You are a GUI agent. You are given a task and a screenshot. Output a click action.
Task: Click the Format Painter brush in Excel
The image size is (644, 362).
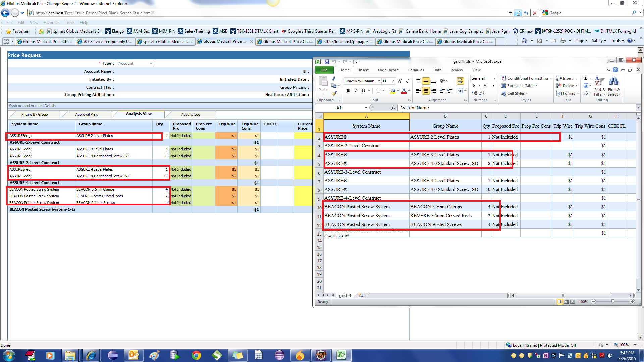click(x=334, y=93)
